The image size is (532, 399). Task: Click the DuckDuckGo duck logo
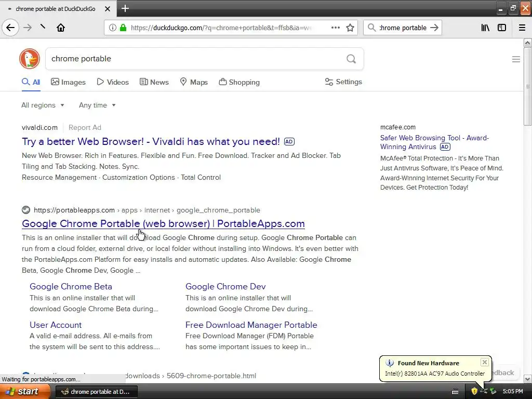(30, 59)
